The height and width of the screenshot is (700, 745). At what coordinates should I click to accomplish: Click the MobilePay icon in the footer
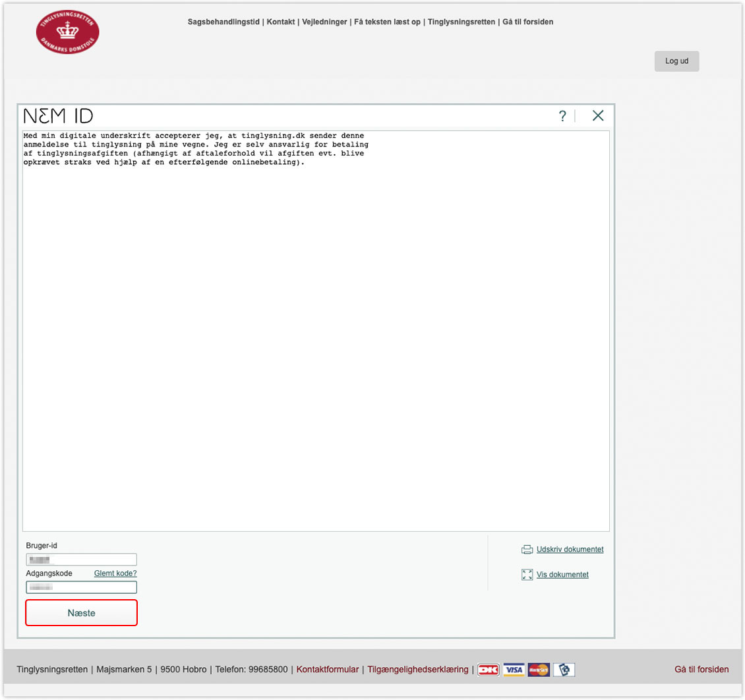tap(564, 670)
